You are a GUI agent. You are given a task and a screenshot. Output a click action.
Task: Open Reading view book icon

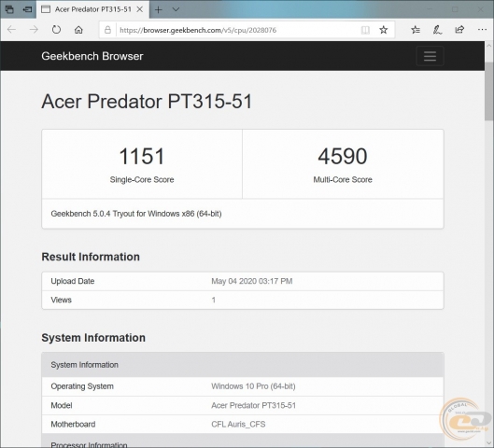tap(365, 30)
